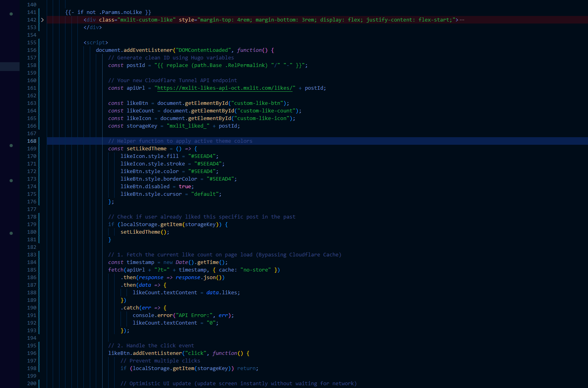This screenshot has width=588, height=388.
Task: Click the change bar next to line 155
Action: pyautogui.click(x=39, y=43)
